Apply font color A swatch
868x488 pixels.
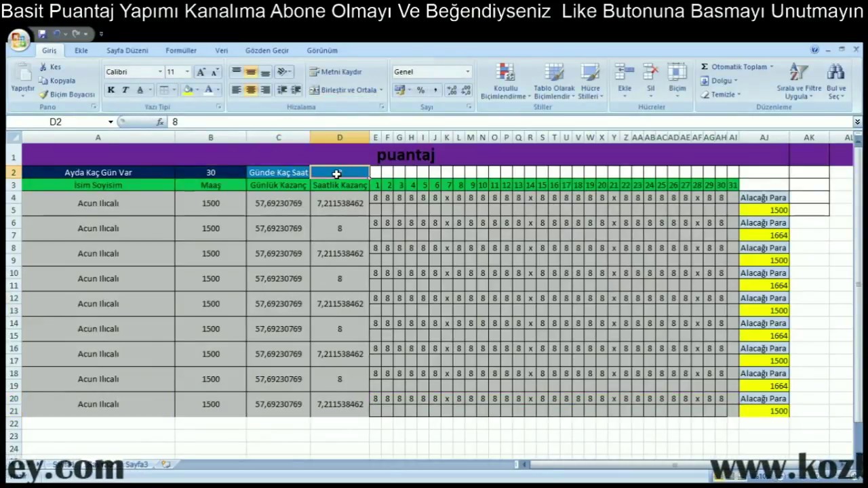pos(209,89)
